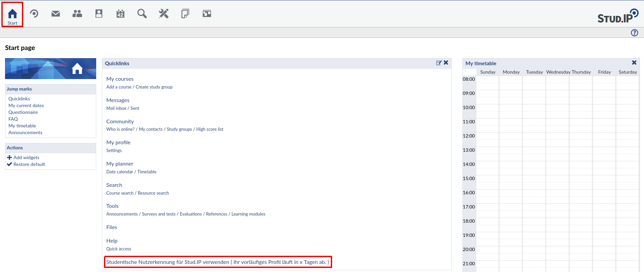Click Add widgets in Actions
The height and width of the screenshot is (272, 644).
click(26, 157)
